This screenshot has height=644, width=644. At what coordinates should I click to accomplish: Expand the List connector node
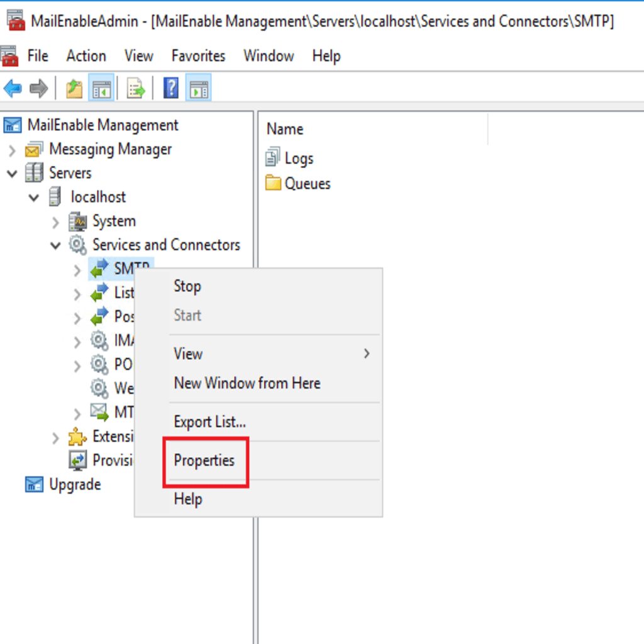pyautogui.click(x=77, y=294)
